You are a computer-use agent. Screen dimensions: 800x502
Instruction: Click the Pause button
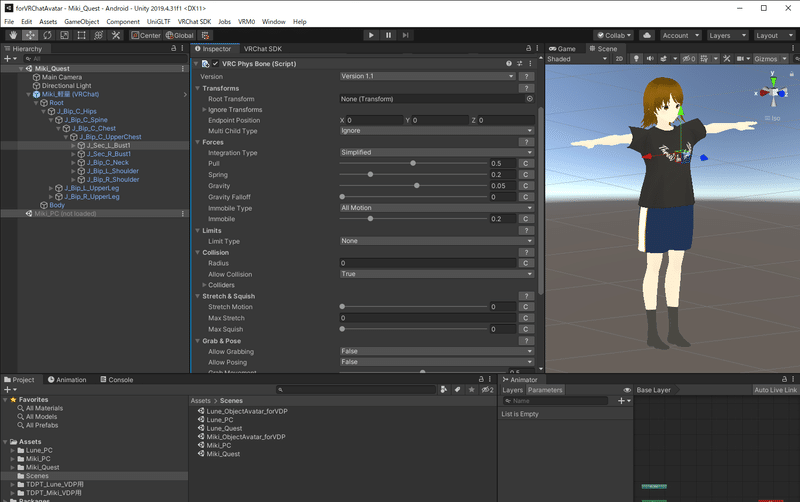pyautogui.click(x=388, y=35)
